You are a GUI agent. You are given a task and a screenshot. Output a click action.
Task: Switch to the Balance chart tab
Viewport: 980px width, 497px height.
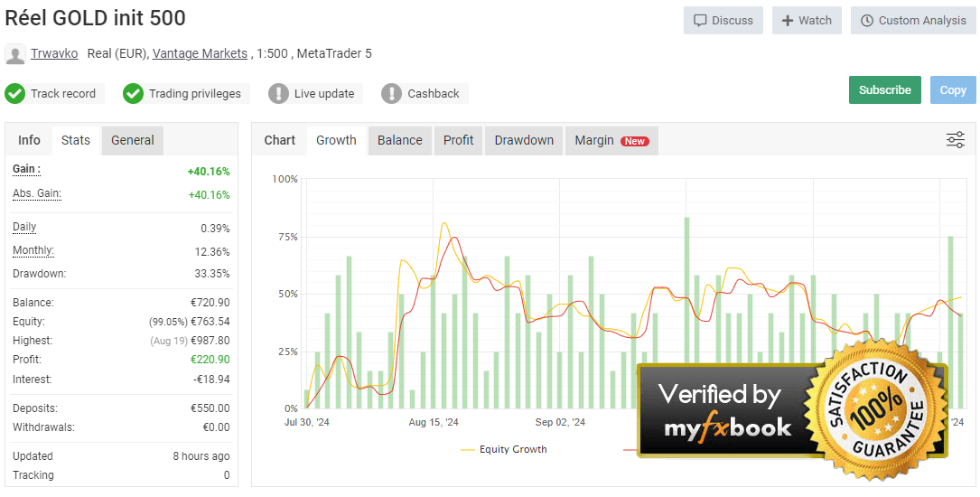coord(400,140)
